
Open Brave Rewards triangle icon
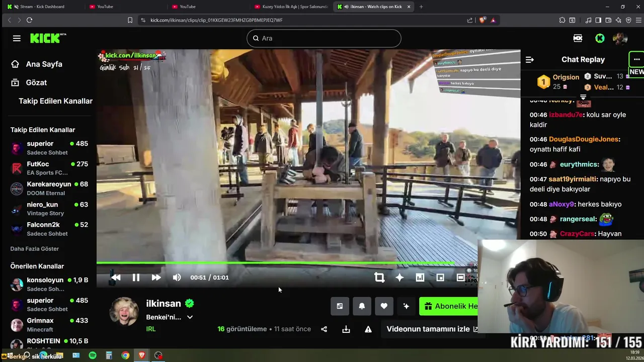(x=493, y=20)
